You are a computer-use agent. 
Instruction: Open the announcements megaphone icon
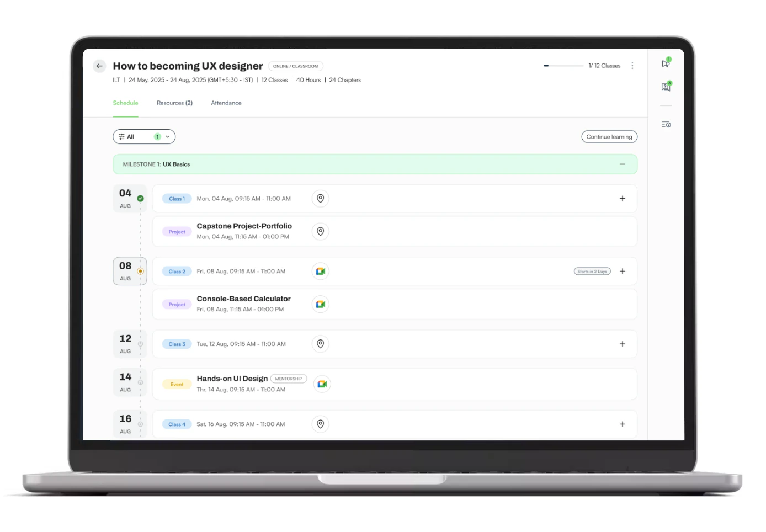tap(666, 63)
